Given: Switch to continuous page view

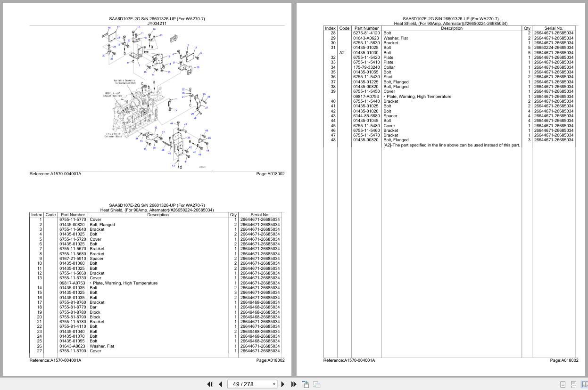Looking at the screenshot, I should pos(574,384).
